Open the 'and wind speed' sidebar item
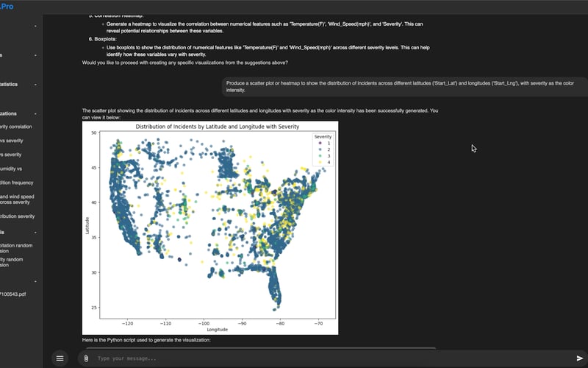Viewport: 588px width, 368px height. click(17, 199)
